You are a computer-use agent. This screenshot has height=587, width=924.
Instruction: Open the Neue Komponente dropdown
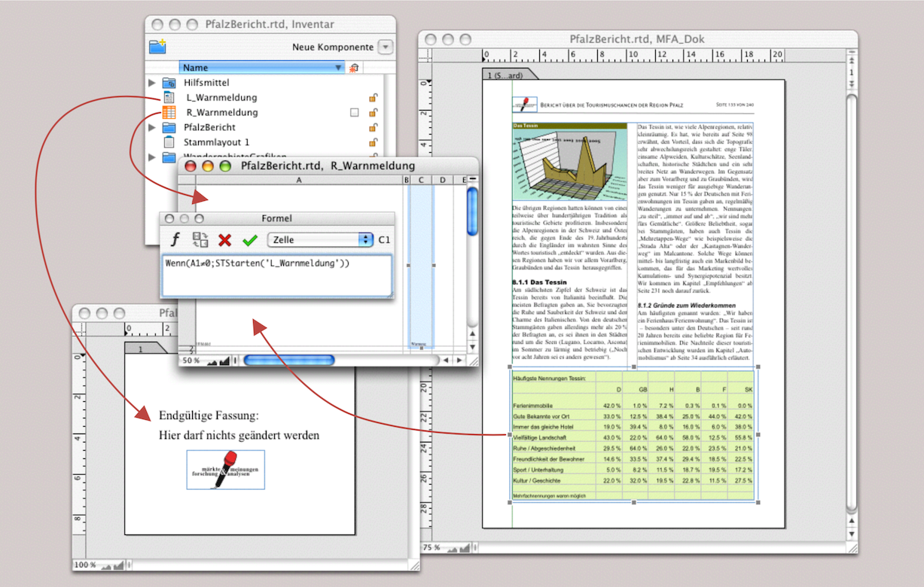(385, 47)
